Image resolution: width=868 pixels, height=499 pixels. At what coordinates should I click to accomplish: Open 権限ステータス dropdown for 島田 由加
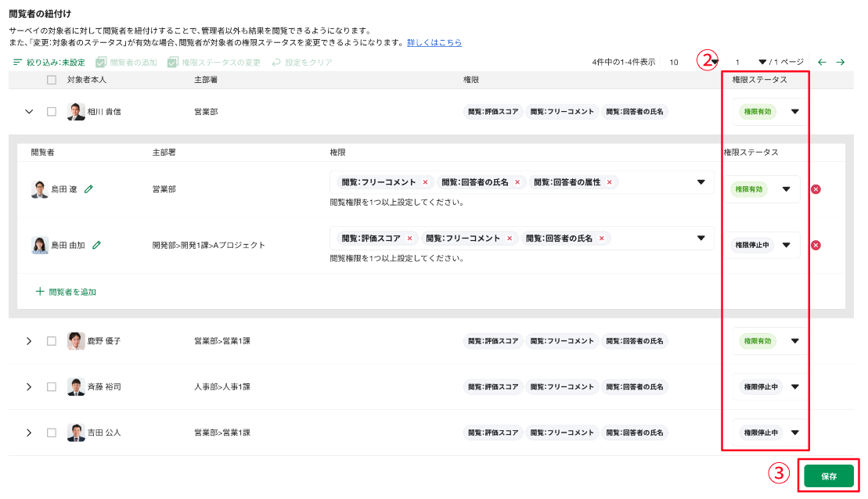[786, 245]
